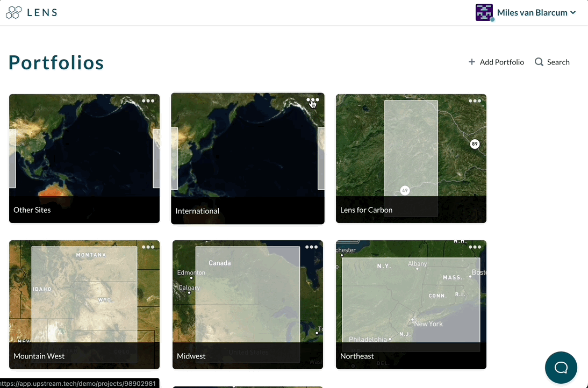
Task: Click the Midwest label
Action: pos(191,356)
